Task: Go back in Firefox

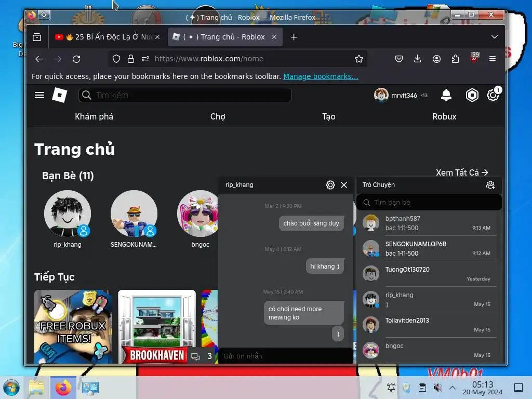Action: point(39,59)
